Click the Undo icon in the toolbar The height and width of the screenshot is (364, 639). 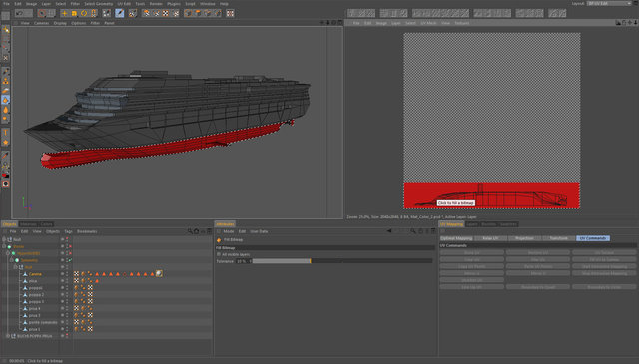[x=19, y=13]
